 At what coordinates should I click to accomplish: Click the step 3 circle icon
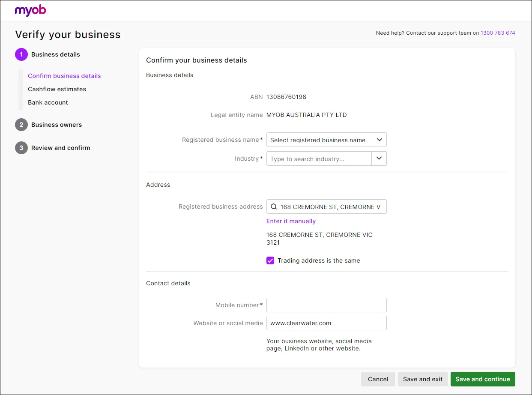tap(21, 148)
